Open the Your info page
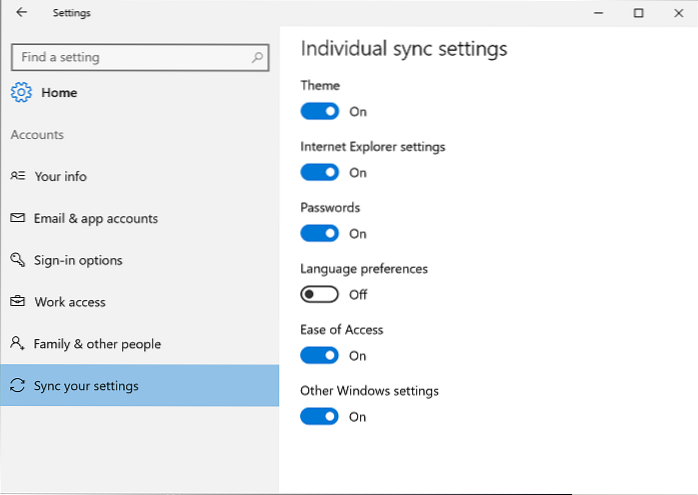The height and width of the screenshot is (495, 698). [x=60, y=176]
